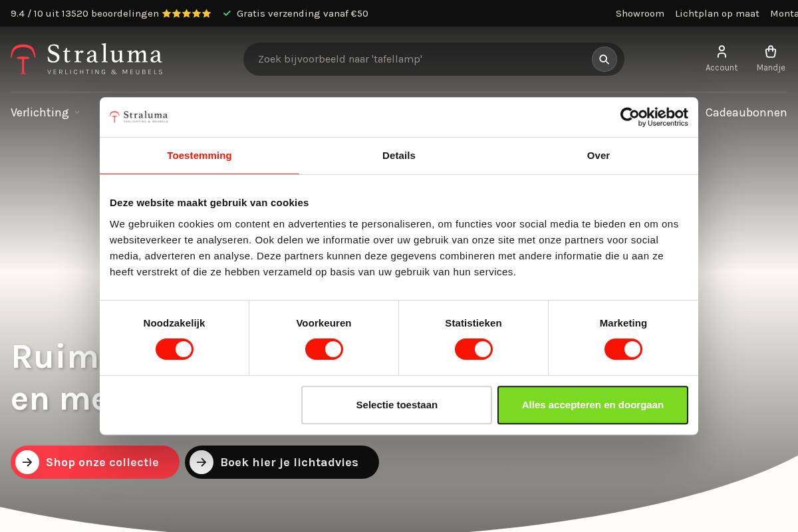Click Gratis verzending vanaf €50 text
Viewport: 798px width, 532px height.
click(x=302, y=13)
